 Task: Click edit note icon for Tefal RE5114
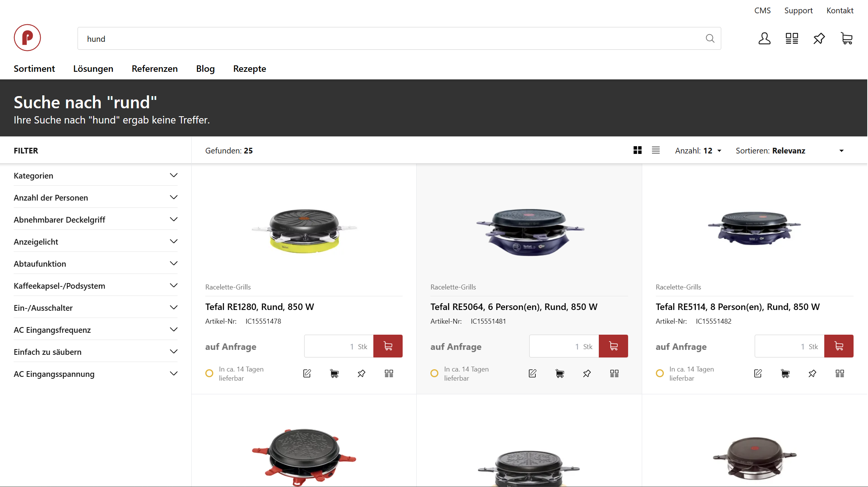point(758,373)
